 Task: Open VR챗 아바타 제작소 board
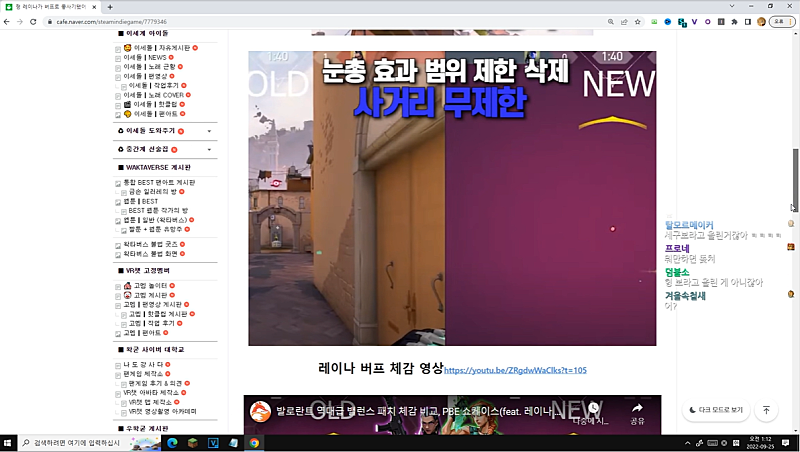click(x=151, y=393)
